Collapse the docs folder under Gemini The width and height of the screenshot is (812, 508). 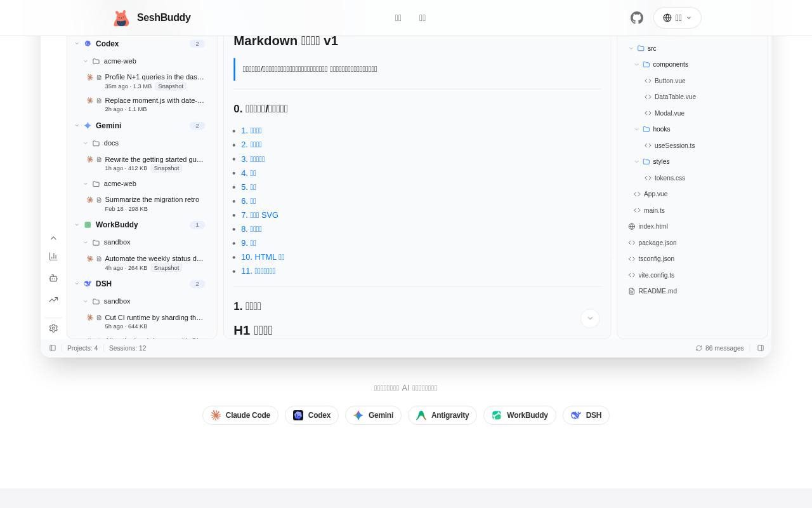(x=86, y=143)
